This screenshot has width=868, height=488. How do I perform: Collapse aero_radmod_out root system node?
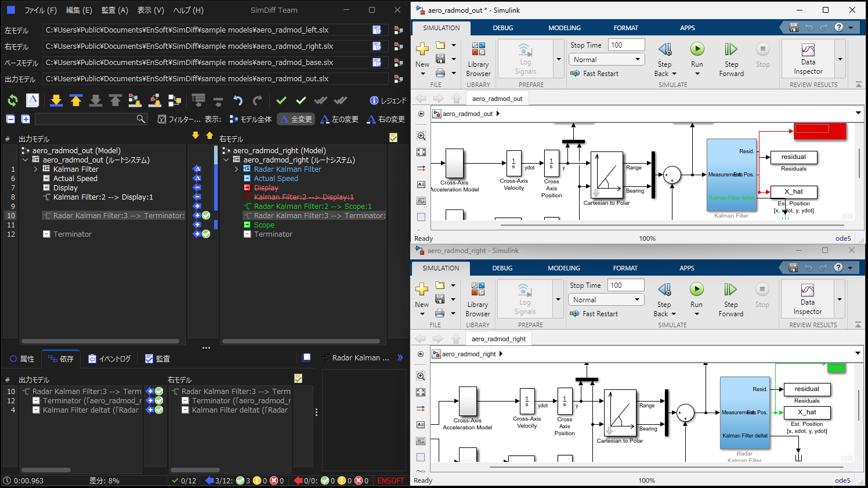[26, 160]
